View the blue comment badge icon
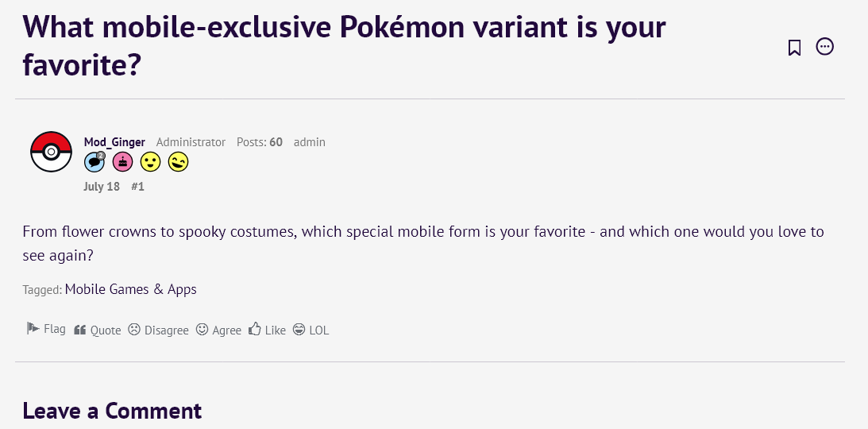The height and width of the screenshot is (429, 868). click(95, 161)
